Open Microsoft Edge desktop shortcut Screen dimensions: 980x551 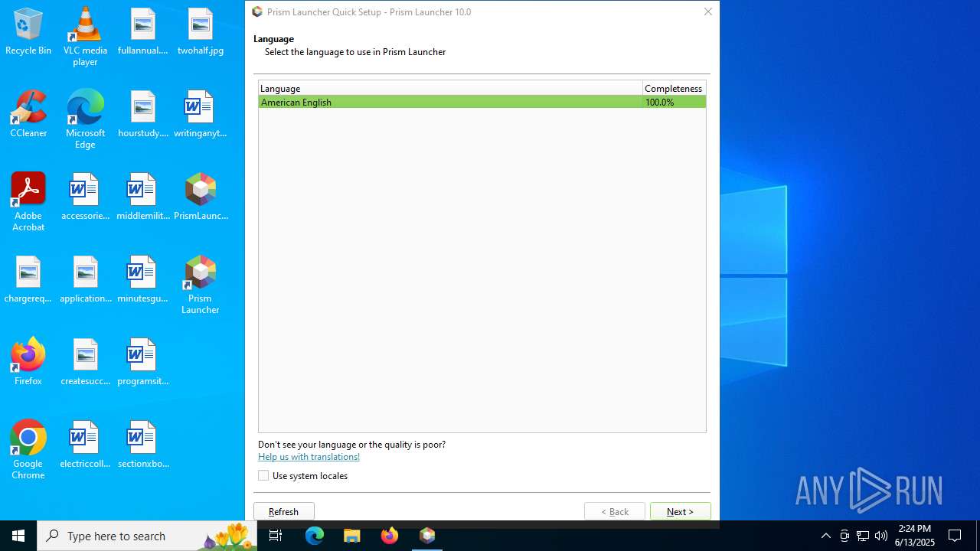pos(85,119)
